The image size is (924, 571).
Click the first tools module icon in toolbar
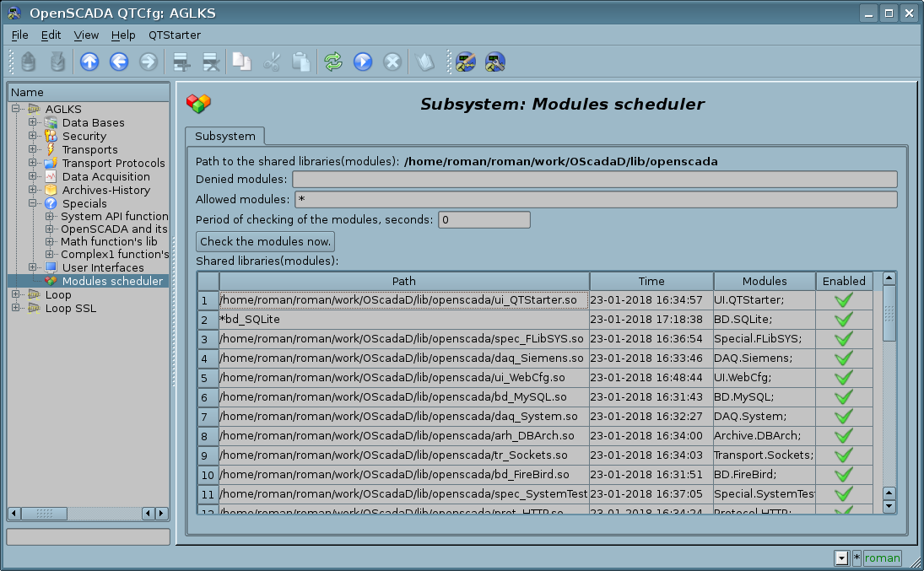pos(466,62)
